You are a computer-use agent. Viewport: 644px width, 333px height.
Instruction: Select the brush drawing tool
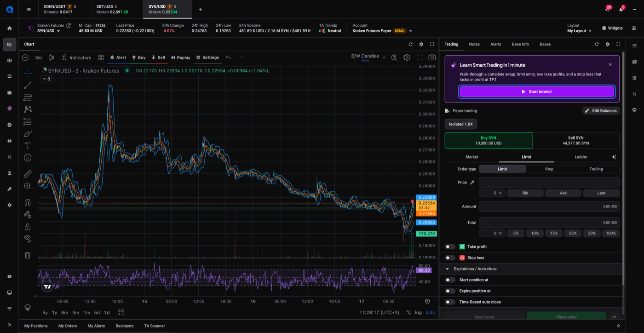28,134
